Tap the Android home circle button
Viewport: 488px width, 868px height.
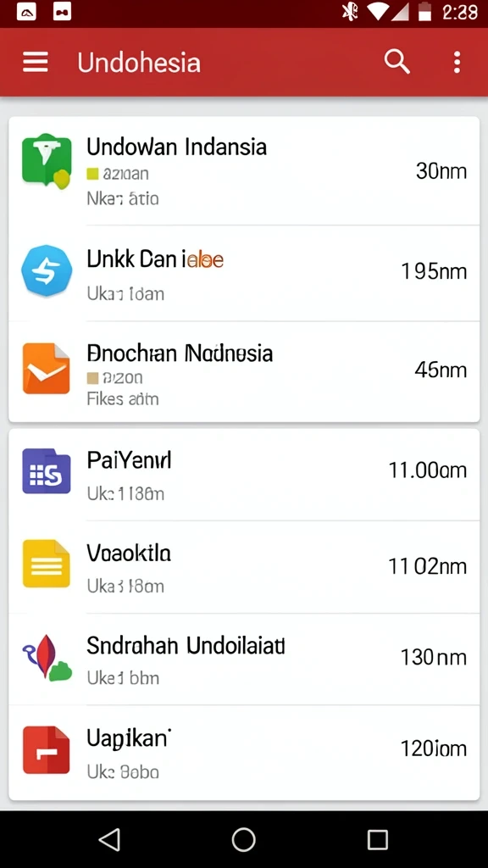243,840
